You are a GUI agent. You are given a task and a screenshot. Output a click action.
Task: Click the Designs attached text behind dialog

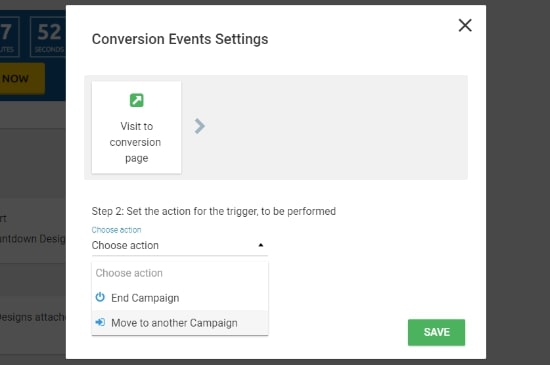coord(33,317)
